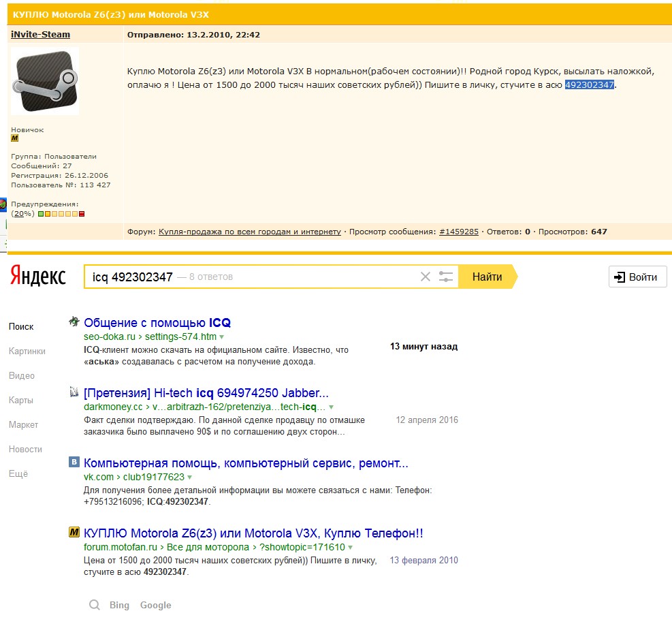Open the vk.com domain link
This screenshot has height=626, width=672.
coord(99,477)
